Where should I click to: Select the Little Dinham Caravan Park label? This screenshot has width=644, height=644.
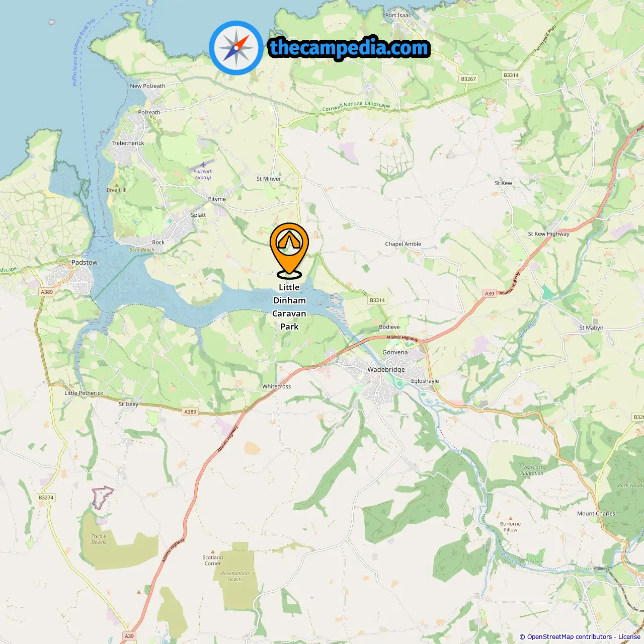coord(289,307)
